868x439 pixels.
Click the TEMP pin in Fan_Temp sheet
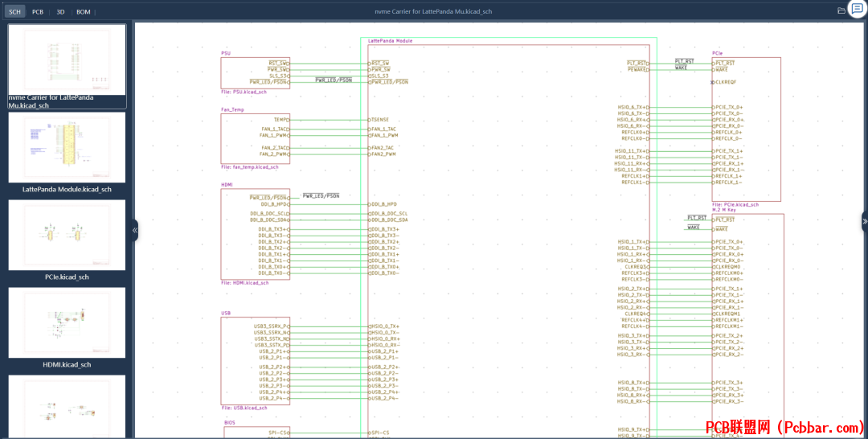282,120
